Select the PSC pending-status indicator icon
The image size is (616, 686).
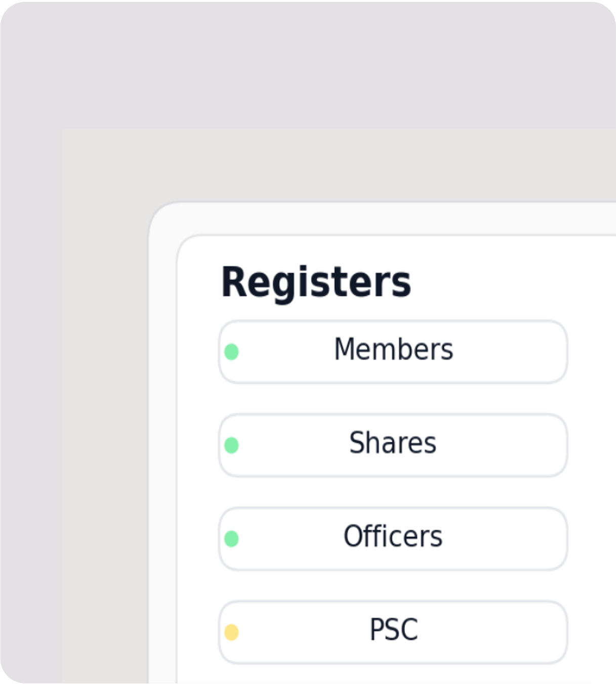[232, 630]
